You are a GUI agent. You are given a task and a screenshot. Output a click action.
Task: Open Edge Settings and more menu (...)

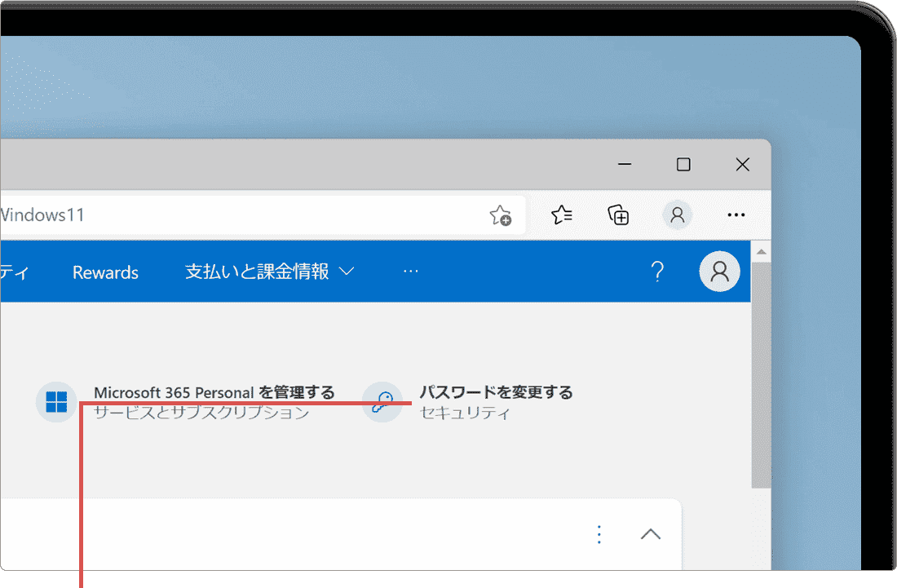[736, 214]
